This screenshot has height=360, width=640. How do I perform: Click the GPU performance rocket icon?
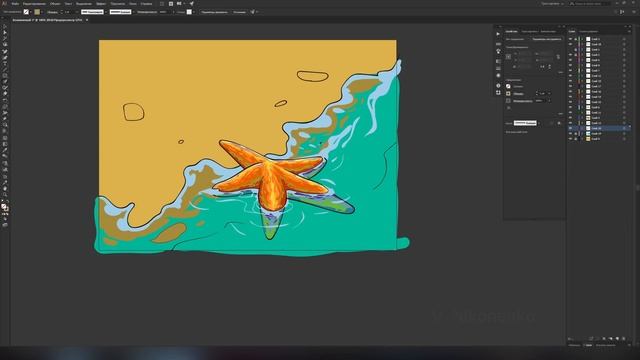click(191, 3)
